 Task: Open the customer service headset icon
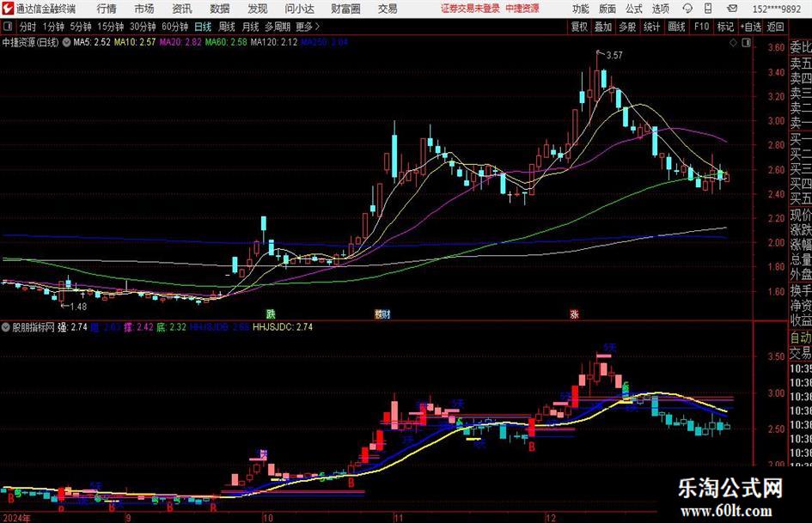[x=687, y=9]
